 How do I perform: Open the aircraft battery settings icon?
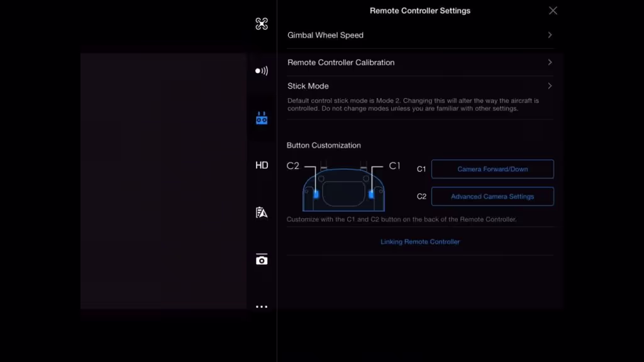coord(262,212)
